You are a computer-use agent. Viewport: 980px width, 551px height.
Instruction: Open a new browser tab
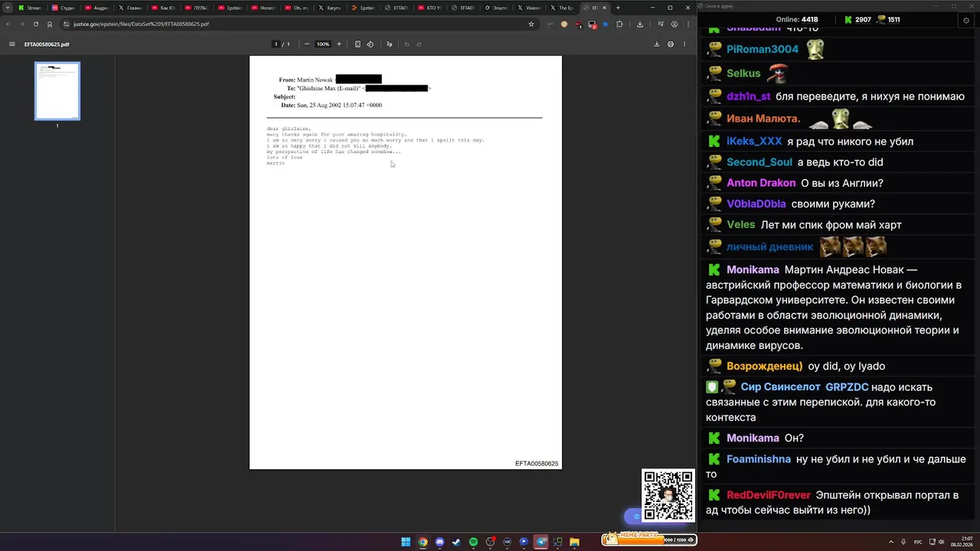(x=619, y=8)
